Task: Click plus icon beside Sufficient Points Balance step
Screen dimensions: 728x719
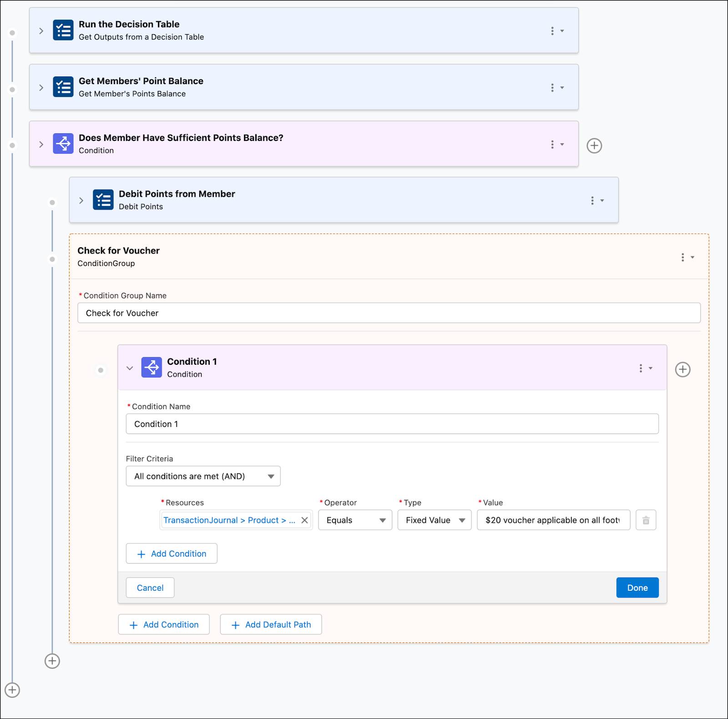Action: tap(594, 146)
